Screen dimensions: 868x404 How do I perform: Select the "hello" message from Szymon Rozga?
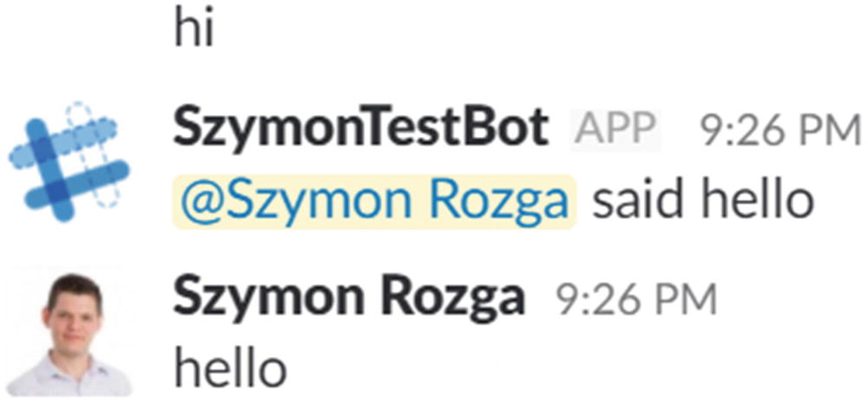230,368
